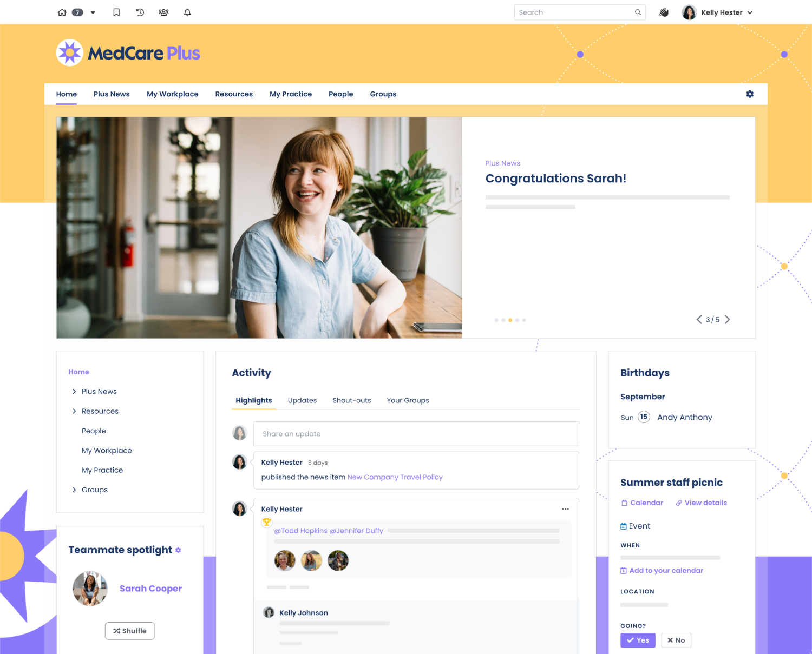Open the navigation settings gear icon
The width and height of the screenshot is (812, 654).
pos(750,94)
